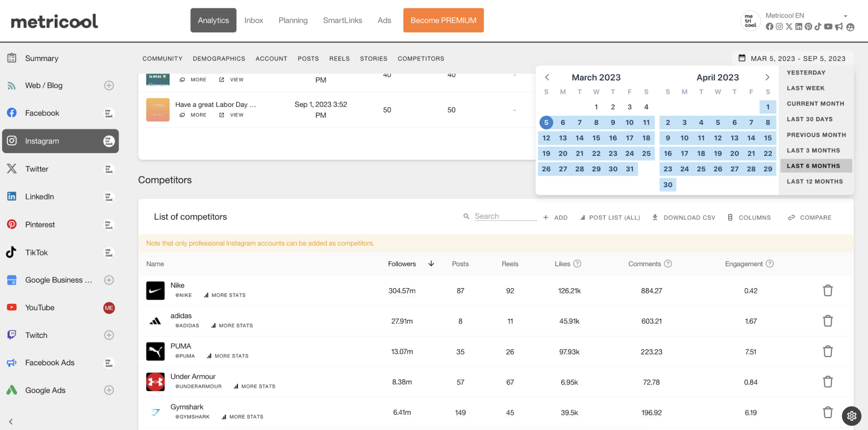This screenshot has width=868, height=430.
Task: Open Pinterest analytics from the sidebar
Action: (40, 224)
